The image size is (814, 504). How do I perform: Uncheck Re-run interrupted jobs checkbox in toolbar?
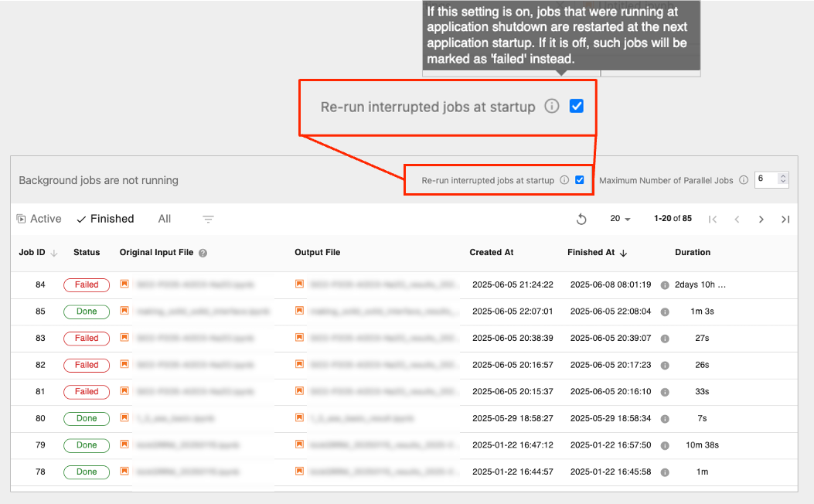click(580, 180)
